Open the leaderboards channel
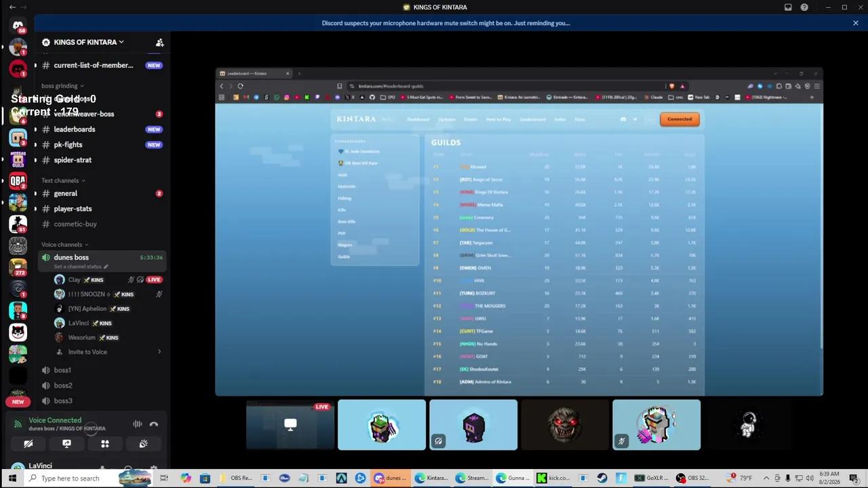Viewport: 868px width, 488px height. tap(102, 129)
